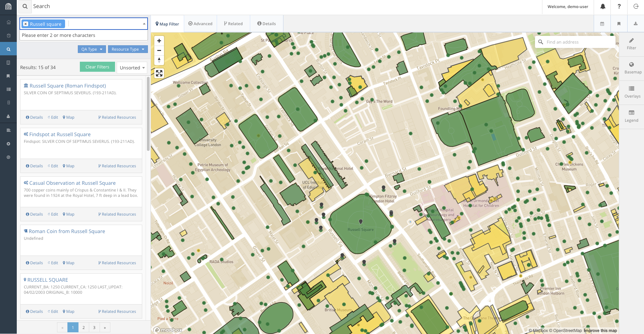Expand the QA Type dropdown

(92, 49)
